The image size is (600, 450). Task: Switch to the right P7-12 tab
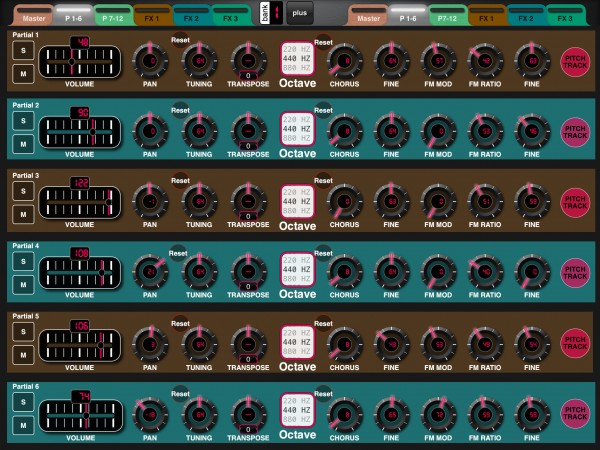pyautogui.click(x=447, y=15)
